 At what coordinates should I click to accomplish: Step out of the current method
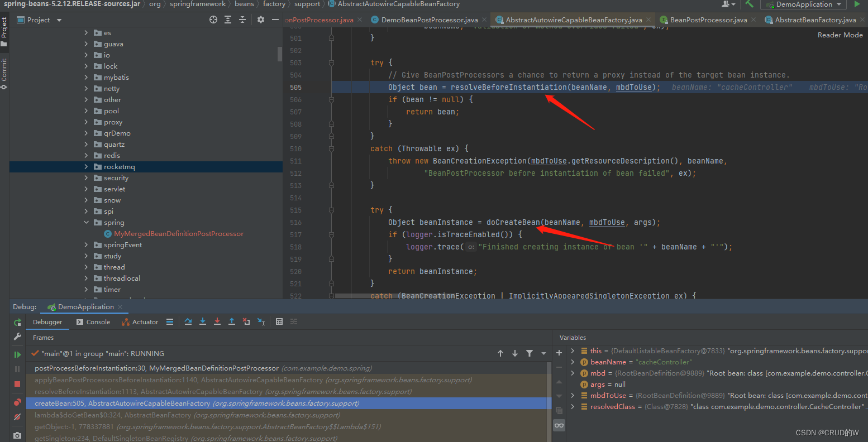[x=232, y=322]
